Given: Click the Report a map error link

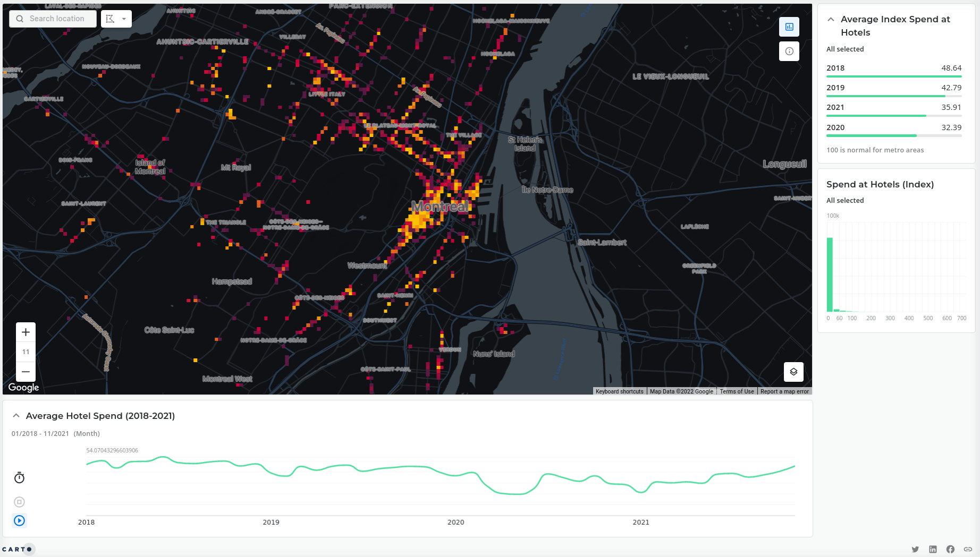Looking at the screenshot, I should (x=784, y=391).
